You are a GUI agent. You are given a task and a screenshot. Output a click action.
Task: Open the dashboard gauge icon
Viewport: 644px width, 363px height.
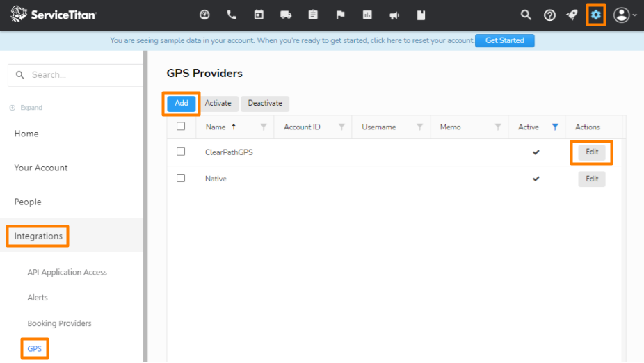(x=204, y=15)
